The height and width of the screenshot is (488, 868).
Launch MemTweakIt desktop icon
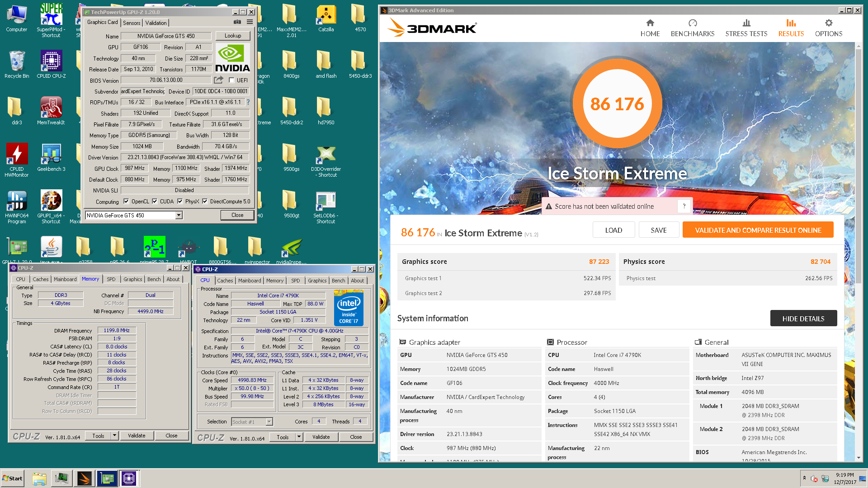(51, 111)
